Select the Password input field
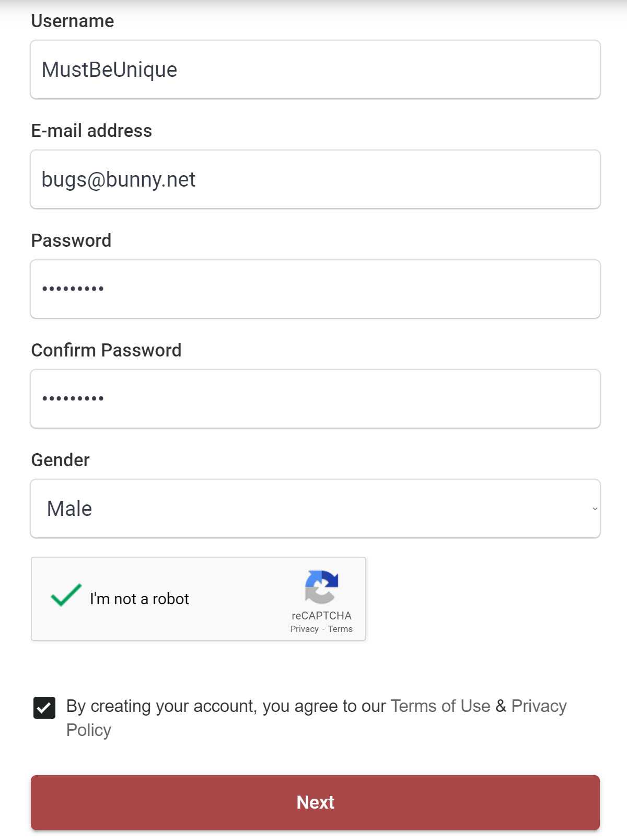The image size is (627, 840). 315,289
